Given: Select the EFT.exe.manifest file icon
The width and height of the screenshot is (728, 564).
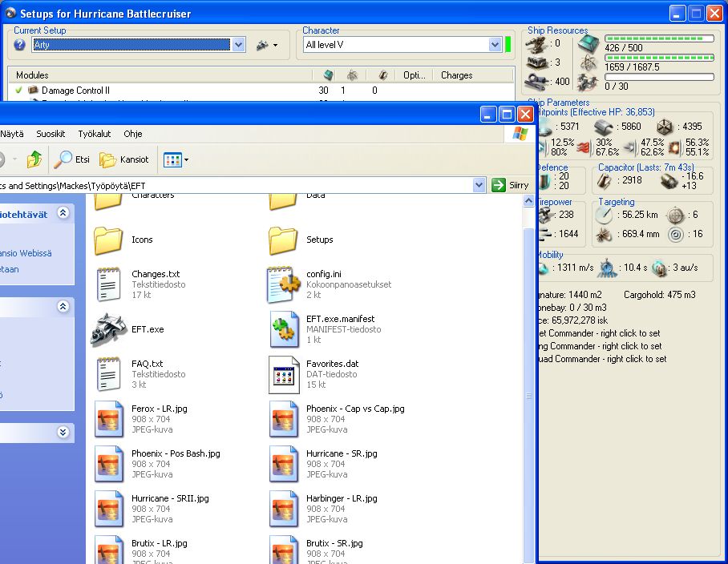Looking at the screenshot, I should (x=284, y=329).
